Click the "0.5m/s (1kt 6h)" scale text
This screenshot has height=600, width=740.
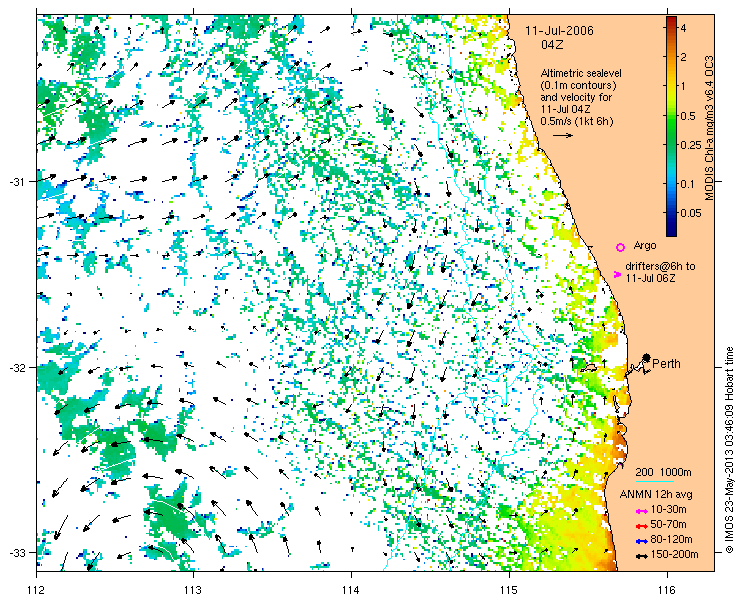pos(577,122)
